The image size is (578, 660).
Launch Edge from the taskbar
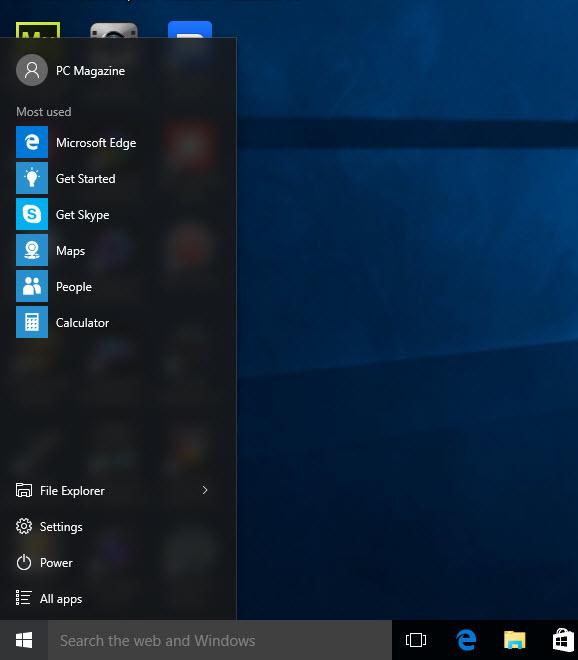pos(466,640)
